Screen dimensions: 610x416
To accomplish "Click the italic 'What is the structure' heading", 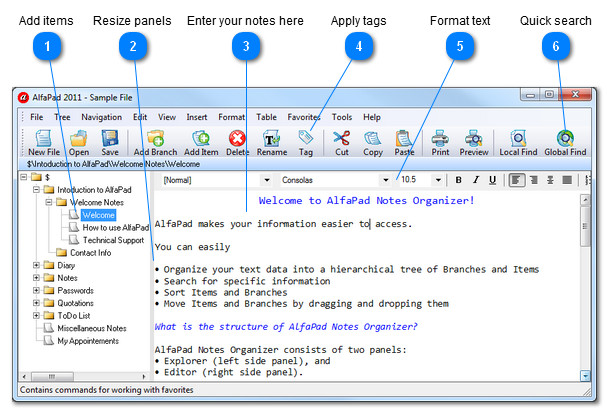I will [x=286, y=326].
